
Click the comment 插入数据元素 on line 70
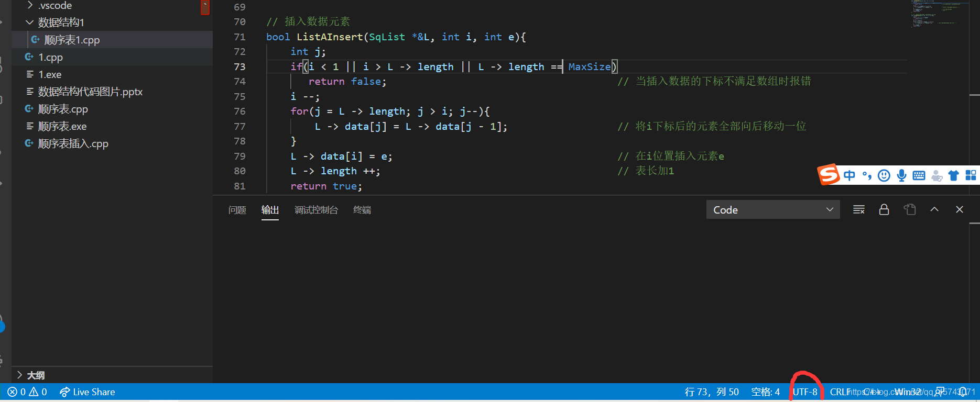[317, 21]
